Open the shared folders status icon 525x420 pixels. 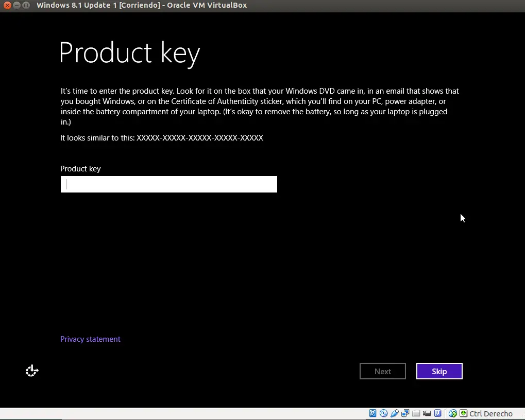click(416, 413)
